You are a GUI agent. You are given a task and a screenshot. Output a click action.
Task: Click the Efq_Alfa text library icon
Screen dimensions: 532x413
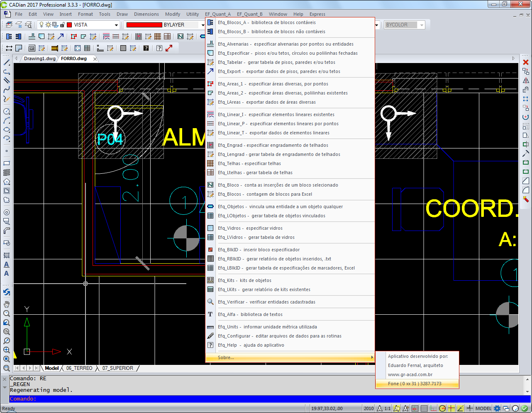pyautogui.click(x=210, y=314)
